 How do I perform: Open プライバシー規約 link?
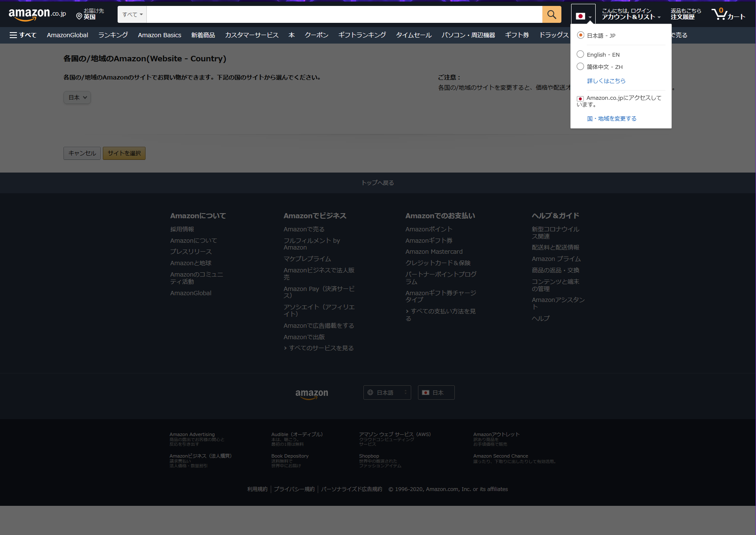pos(294,489)
